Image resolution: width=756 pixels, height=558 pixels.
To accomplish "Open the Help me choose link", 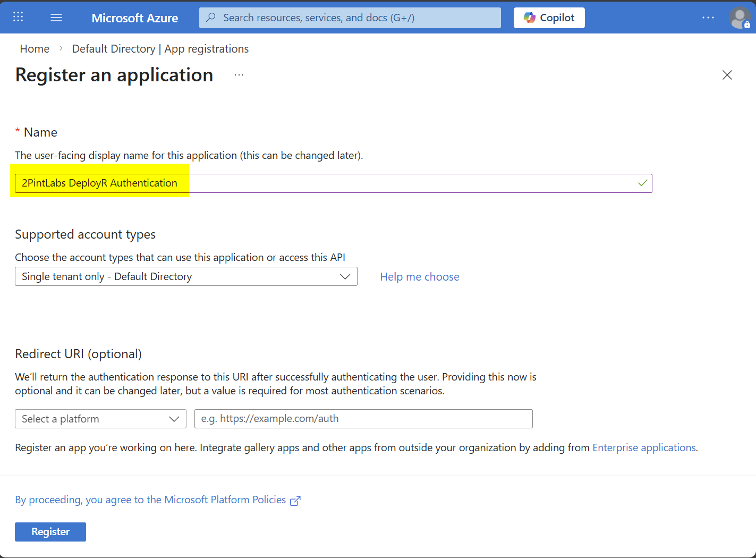I will 419,277.
